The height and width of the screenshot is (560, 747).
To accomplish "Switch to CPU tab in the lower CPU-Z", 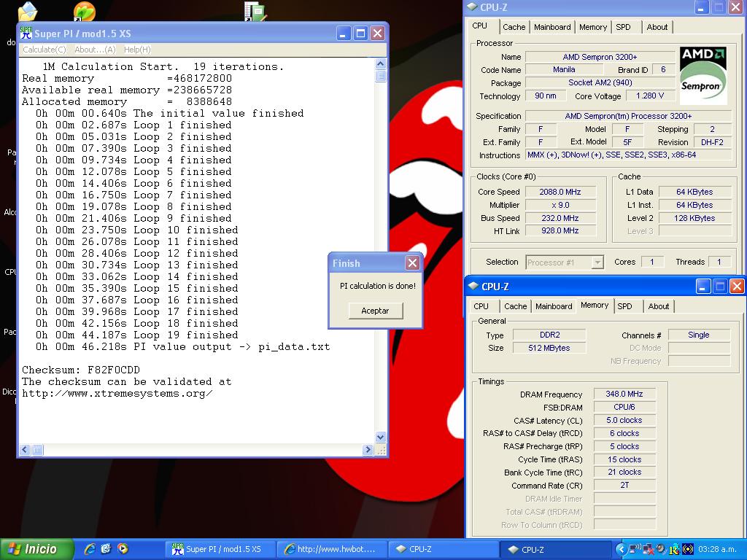I will tap(481, 306).
